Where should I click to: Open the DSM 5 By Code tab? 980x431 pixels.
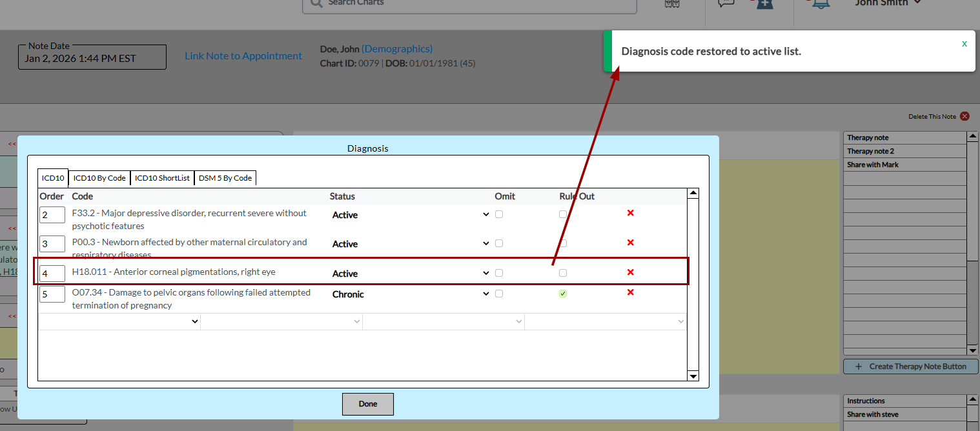tap(225, 178)
